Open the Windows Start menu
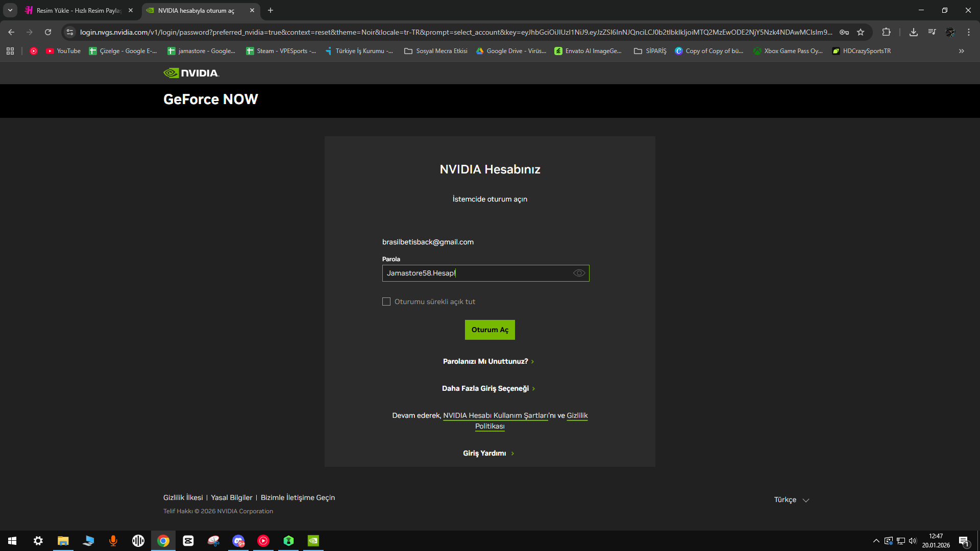The width and height of the screenshot is (980, 551). [x=12, y=541]
